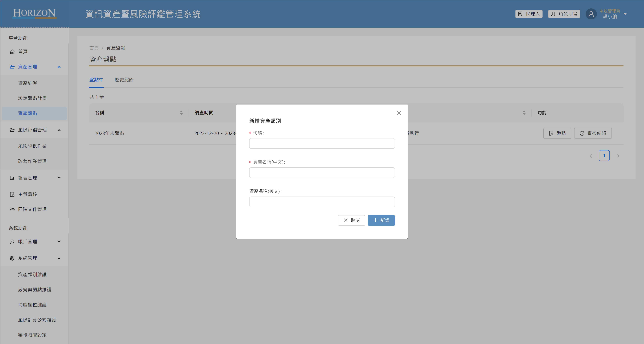Image resolution: width=644 pixels, height=344 pixels.
Task: Collapse the 資產管理 menu section
Action: [x=59, y=67]
